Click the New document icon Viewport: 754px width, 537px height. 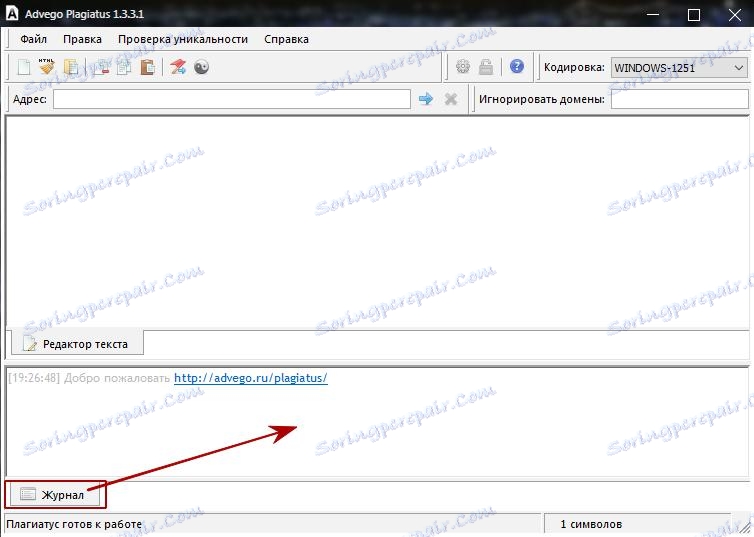[x=24, y=67]
